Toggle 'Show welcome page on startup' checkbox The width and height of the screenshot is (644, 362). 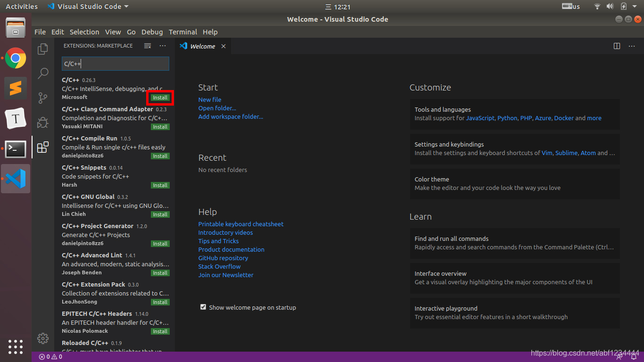(203, 307)
